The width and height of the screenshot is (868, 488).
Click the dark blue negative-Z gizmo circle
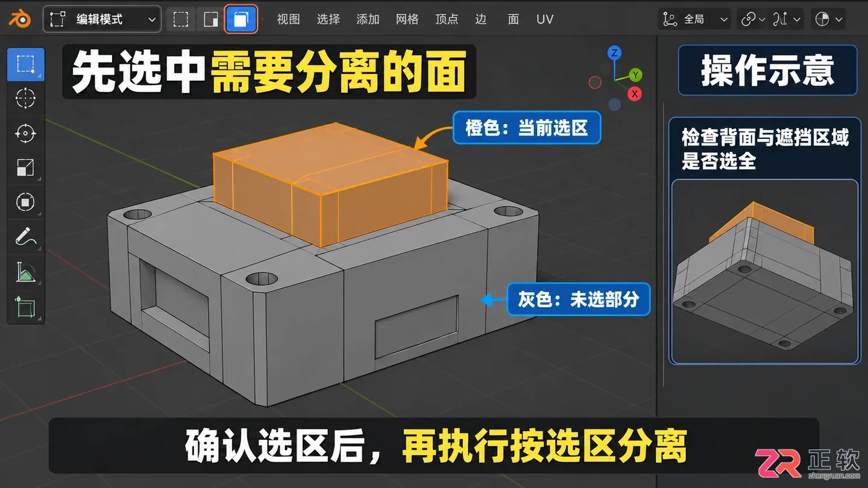(614, 105)
